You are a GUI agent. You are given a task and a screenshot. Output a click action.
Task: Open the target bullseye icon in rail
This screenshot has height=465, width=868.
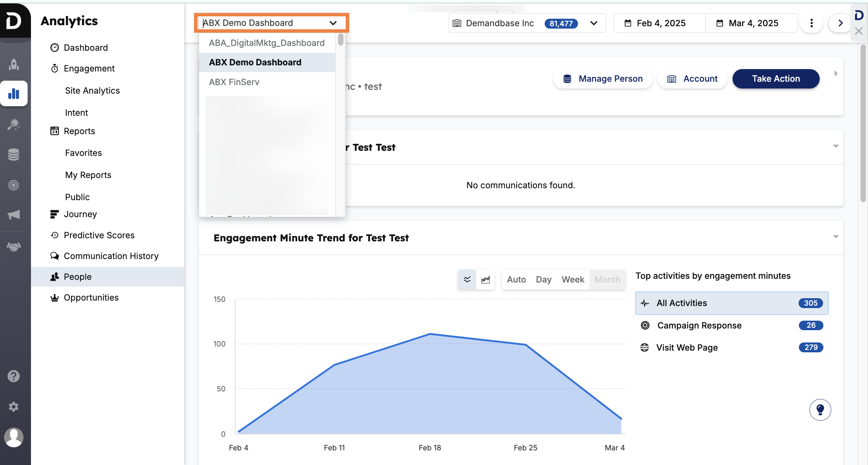coord(14,185)
